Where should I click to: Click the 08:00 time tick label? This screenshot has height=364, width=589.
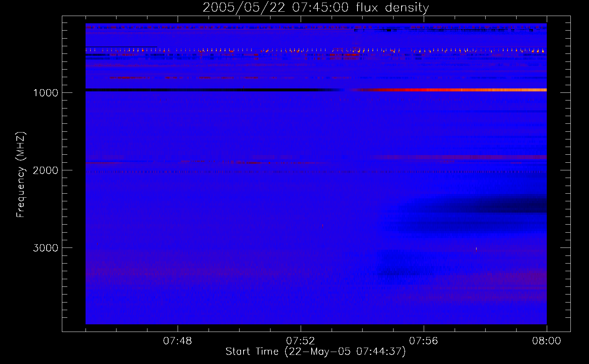click(546, 341)
